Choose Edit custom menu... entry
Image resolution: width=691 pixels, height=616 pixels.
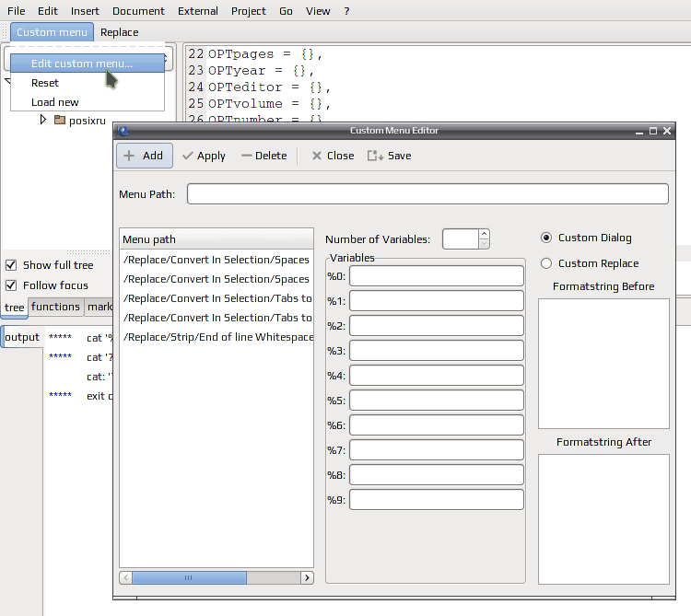[88, 64]
